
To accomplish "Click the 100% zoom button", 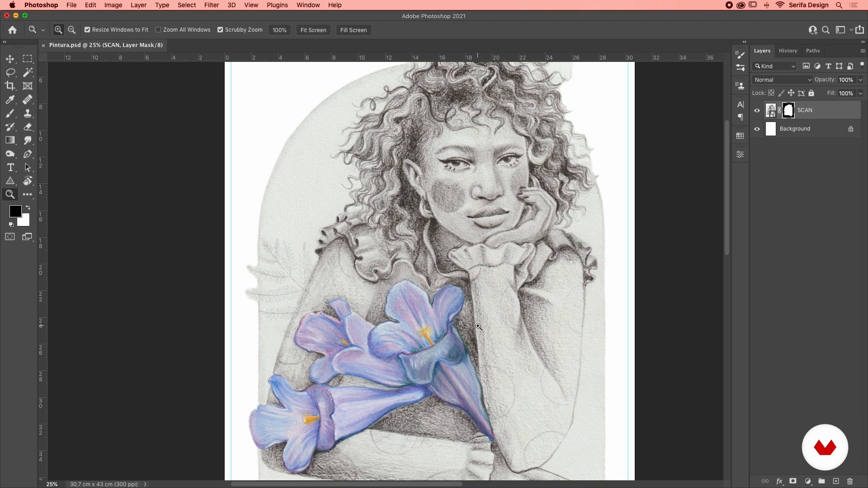I will (x=279, y=30).
